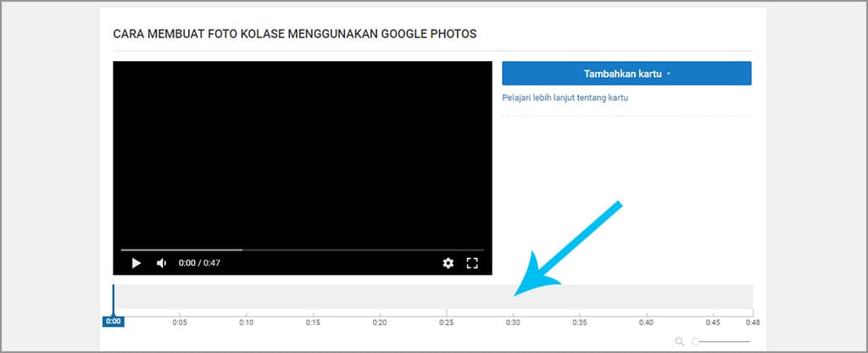Select the 0:48 end mark on the timeline

click(x=752, y=322)
